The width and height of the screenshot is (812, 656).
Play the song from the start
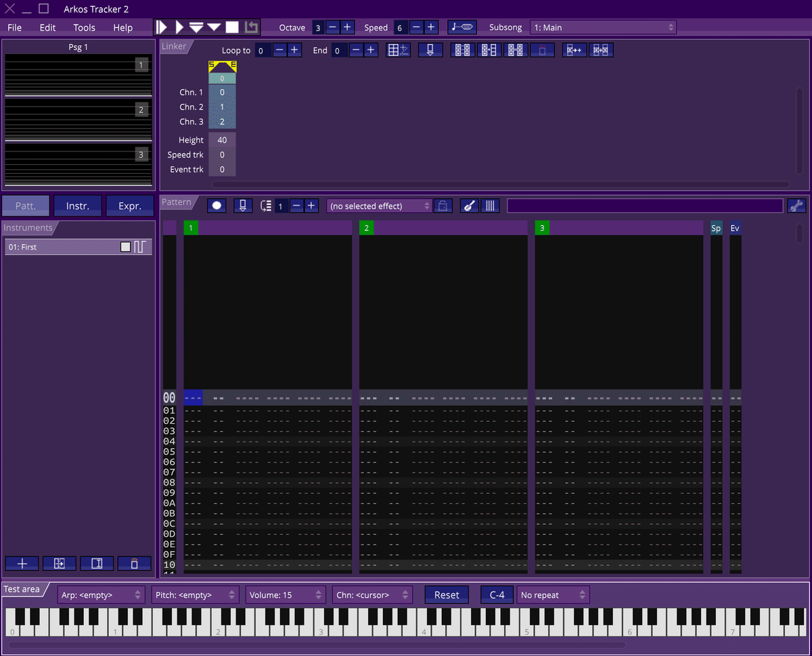pyautogui.click(x=162, y=27)
